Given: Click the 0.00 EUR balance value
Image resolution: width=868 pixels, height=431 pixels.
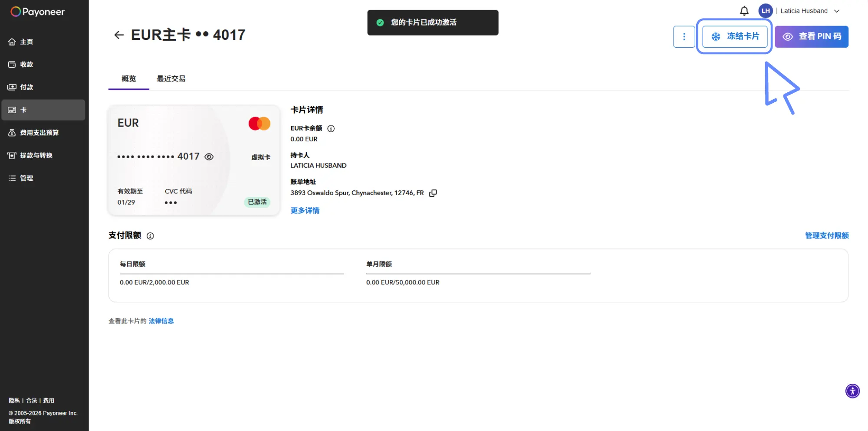Looking at the screenshot, I should click(x=304, y=139).
